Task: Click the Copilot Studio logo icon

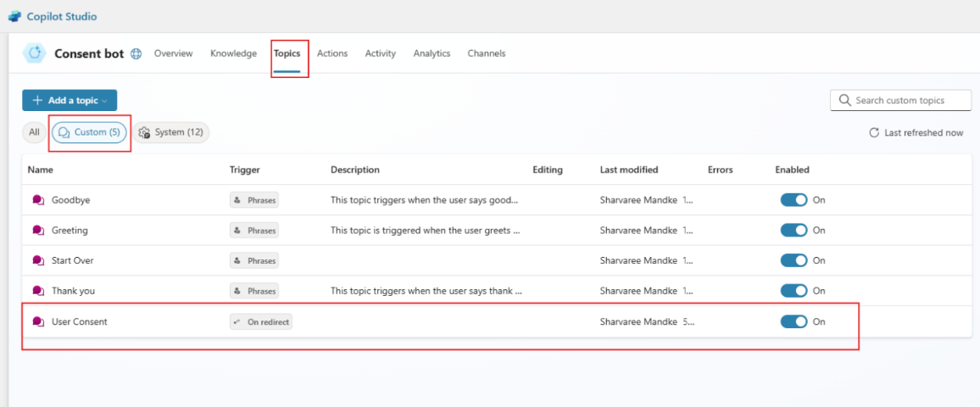Action: (14, 16)
